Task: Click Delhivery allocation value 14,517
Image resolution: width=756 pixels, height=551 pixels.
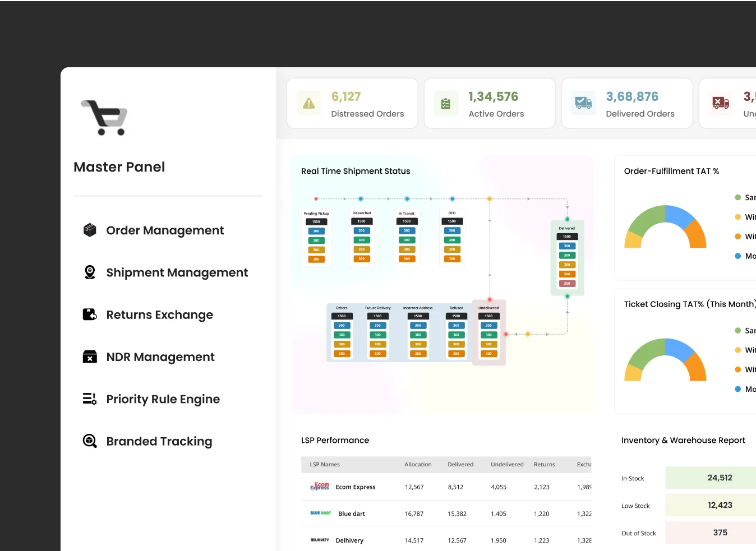Action: [414, 540]
